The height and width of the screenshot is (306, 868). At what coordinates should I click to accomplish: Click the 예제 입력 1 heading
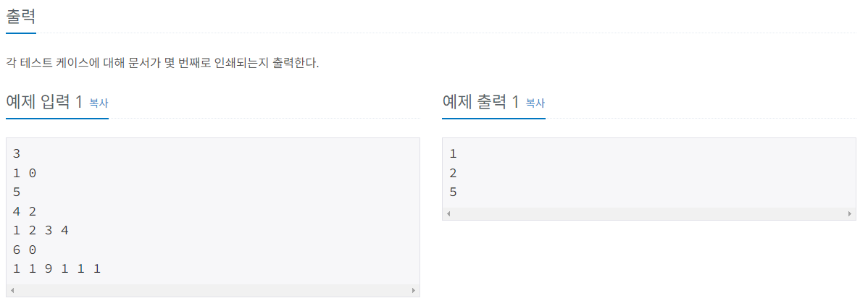point(44,101)
